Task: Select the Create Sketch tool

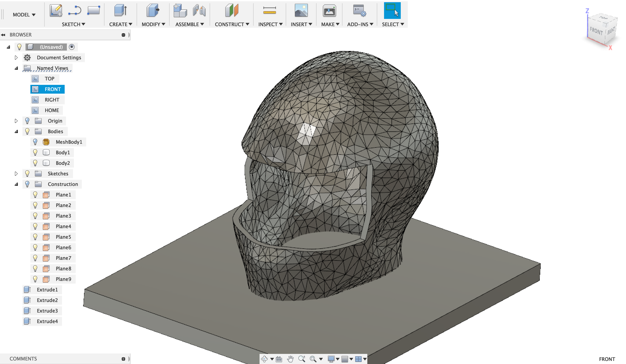Action: (x=56, y=10)
